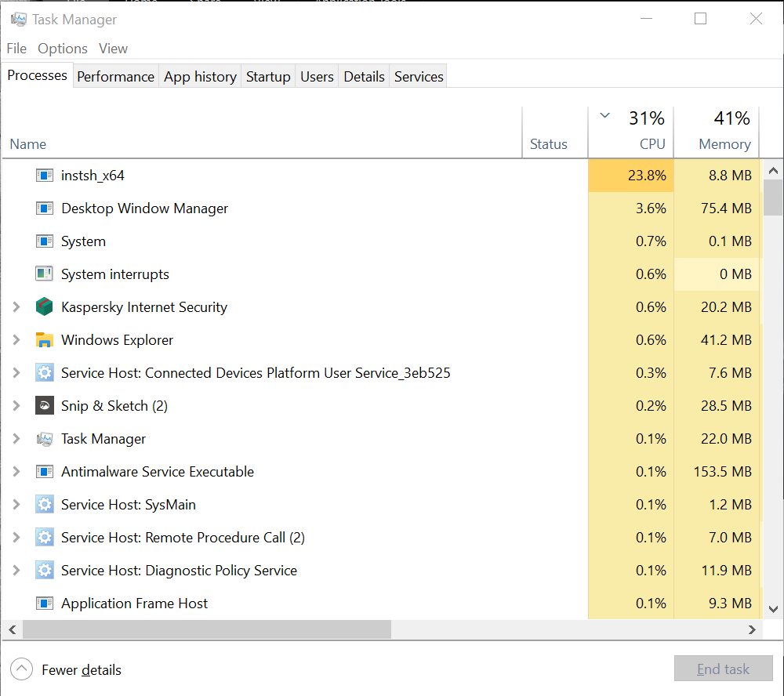Screen dimensions: 784x696
Task: Sort by the Memory column header
Action: click(x=717, y=132)
